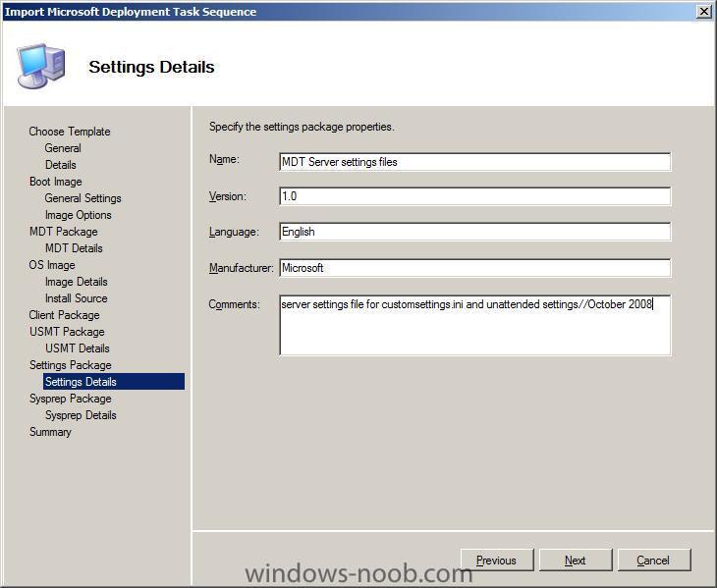Click the computer wizard icon in header
717x588 pixels.
(41, 66)
